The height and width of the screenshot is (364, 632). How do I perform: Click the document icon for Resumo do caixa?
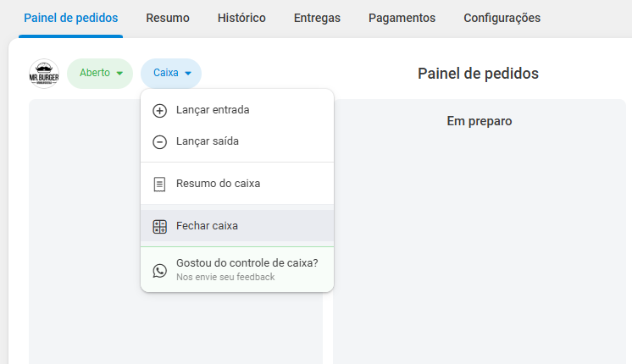[159, 184]
